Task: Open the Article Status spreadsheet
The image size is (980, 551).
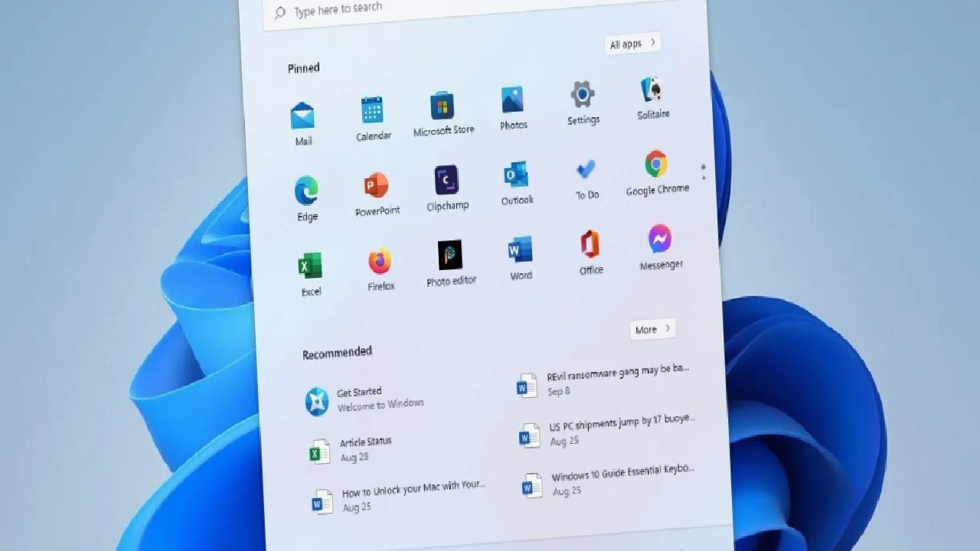Action: (352, 449)
